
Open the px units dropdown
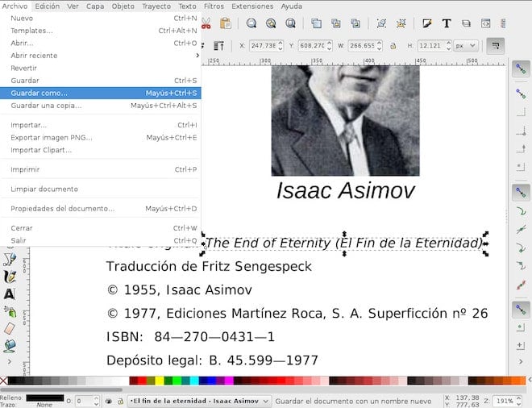(x=466, y=46)
